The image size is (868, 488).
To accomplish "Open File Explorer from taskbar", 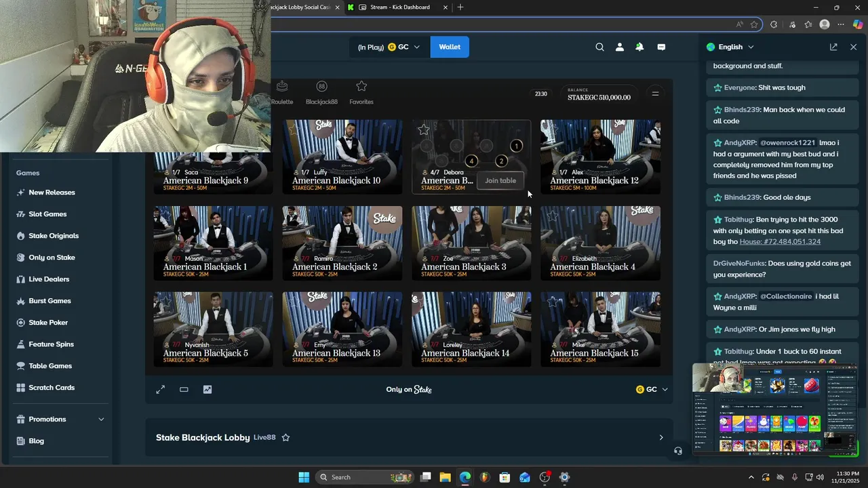I will tap(445, 477).
